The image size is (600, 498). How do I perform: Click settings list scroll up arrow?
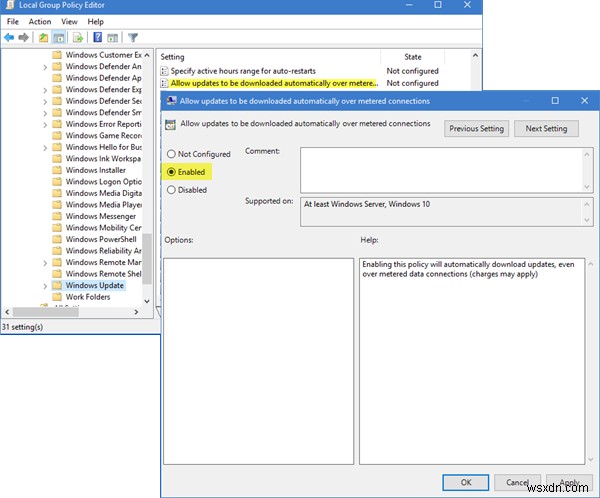pyautogui.click(x=475, y=55)
